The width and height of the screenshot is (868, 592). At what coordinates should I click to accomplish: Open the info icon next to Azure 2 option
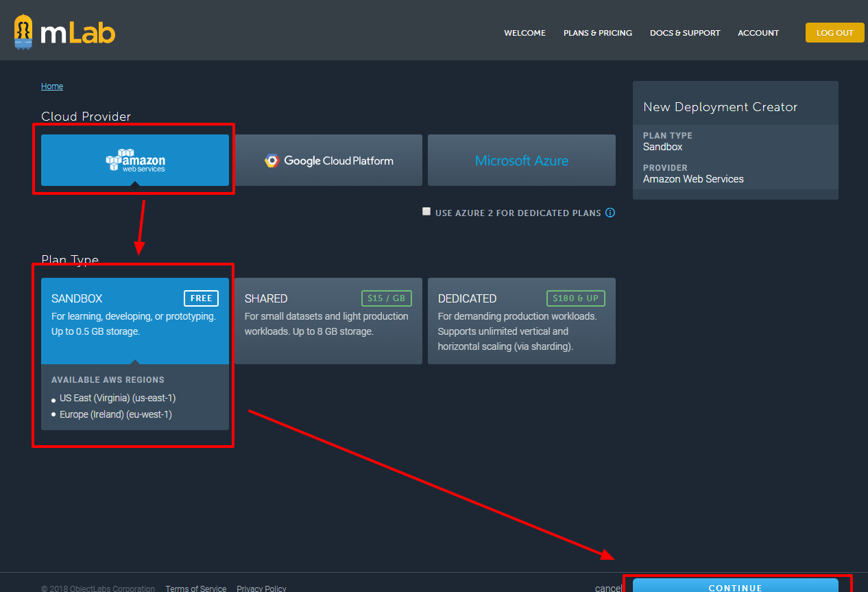pos(610,213)
